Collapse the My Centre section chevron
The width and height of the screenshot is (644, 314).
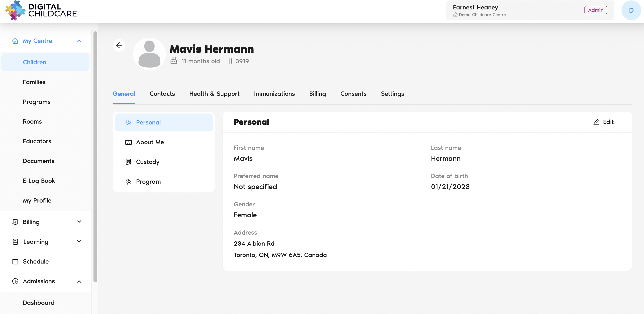point(79,41)
